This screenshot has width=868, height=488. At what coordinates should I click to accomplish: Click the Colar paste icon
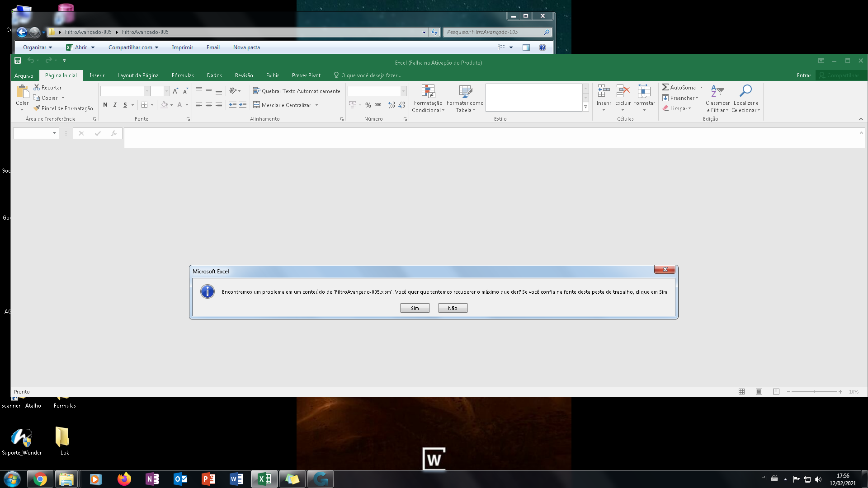pyautogui.click(x=22, y=92)
